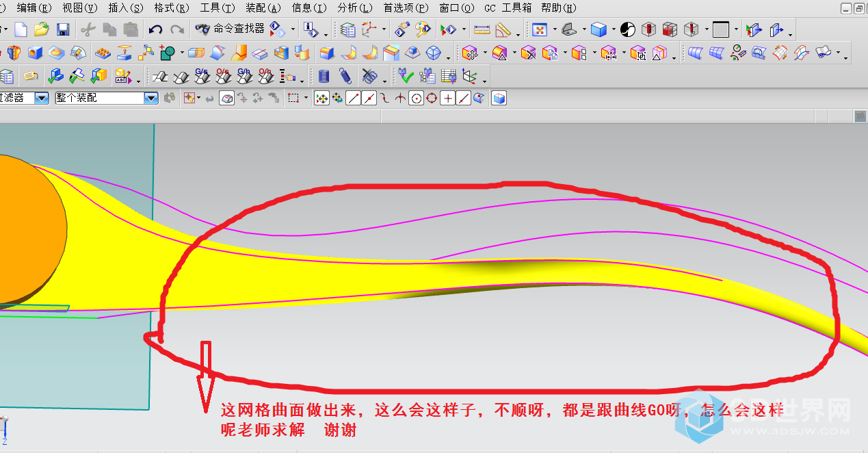Open the 信息(I) menu
The width and height of the screenshot is (868, 453).
tap(309, 8)
